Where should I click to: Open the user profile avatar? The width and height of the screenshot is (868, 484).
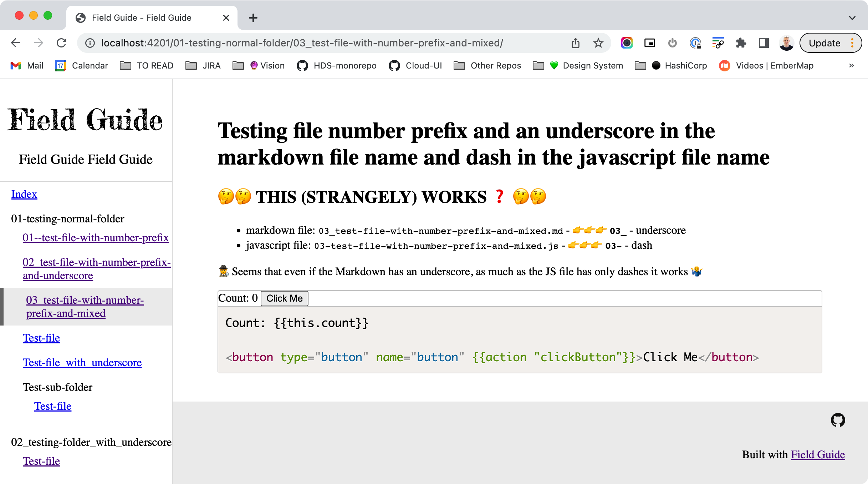pyautogui.click(x=786, y=43)
